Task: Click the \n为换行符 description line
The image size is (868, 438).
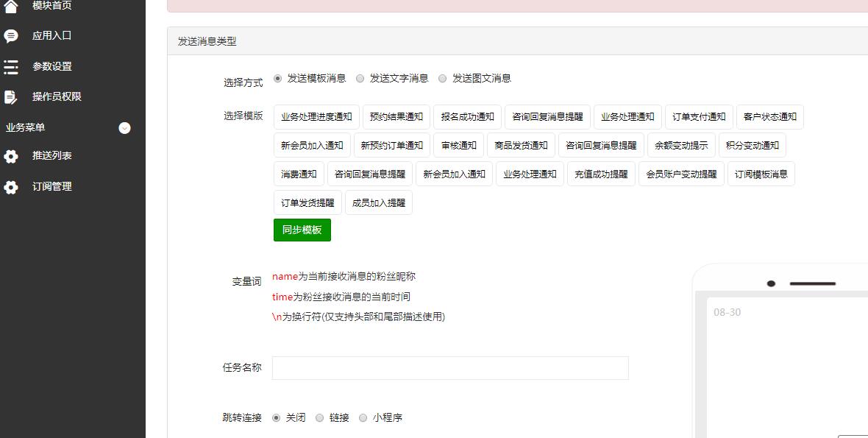Action: click(x=359, y=317)
